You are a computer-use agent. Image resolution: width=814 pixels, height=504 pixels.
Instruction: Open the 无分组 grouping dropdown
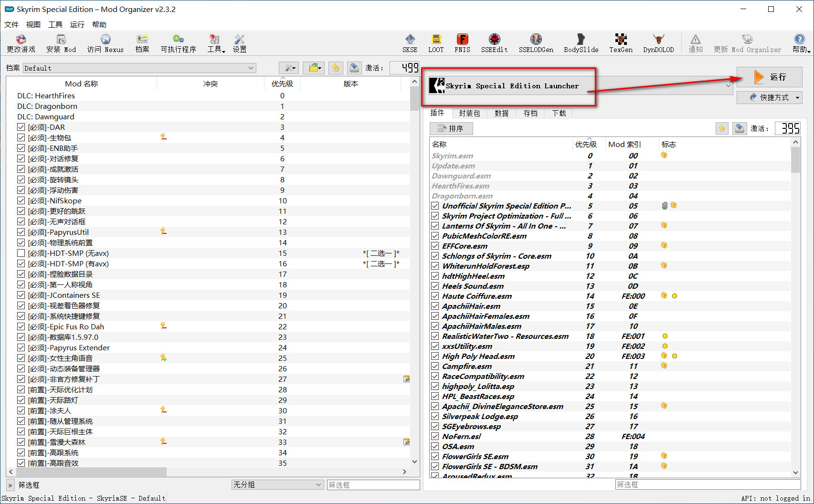tap(277, 484)
